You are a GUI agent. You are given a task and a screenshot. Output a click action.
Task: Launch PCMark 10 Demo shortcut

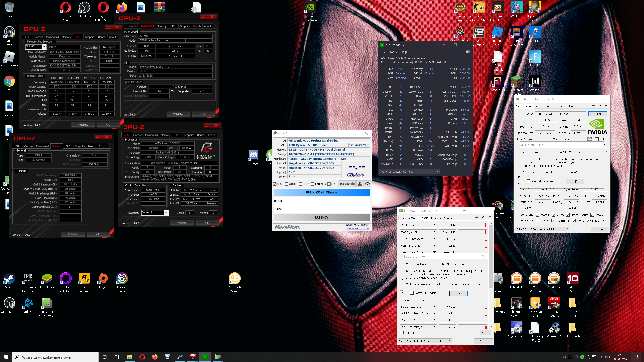(x=573, y=283)
